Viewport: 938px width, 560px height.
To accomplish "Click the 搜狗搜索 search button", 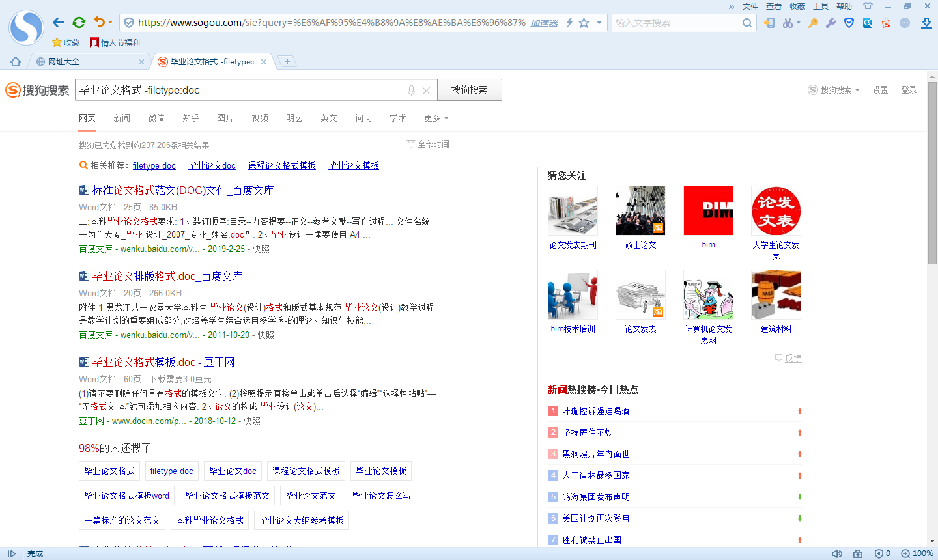I will pos(469,90).
